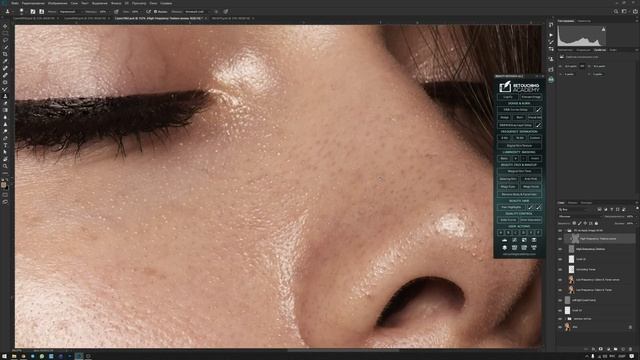The width and height of the screenshot is (640, 360).
Task: Open the Окно menu
Action: [x=153, y=3]
